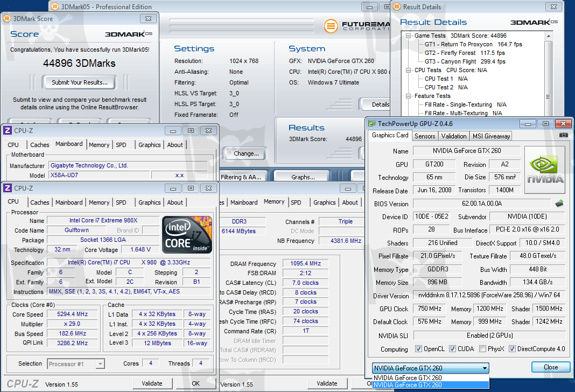
Task: Click the Gigabyte Technology manufacturer field
Action: pyautogui.click(x=128, y=165)
